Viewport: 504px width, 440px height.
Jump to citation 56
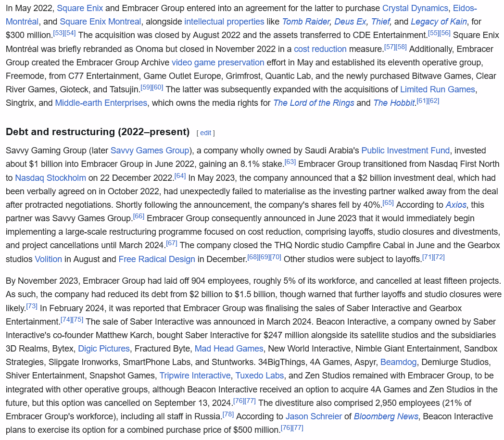pyautogui.click(x=445, y=33)
